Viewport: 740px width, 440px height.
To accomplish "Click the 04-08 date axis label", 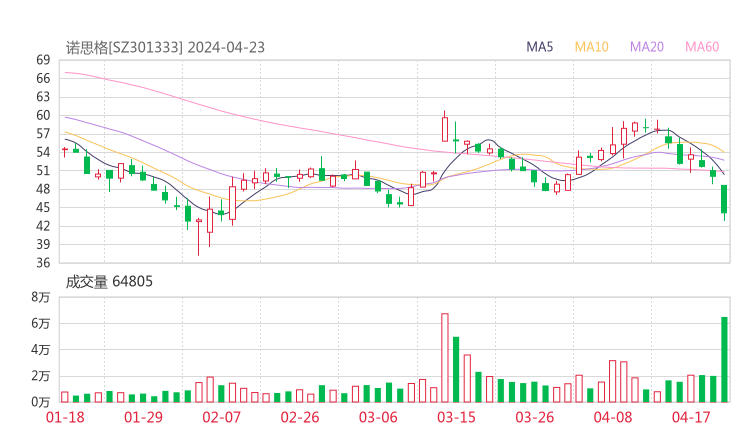I will coord(613,417).
